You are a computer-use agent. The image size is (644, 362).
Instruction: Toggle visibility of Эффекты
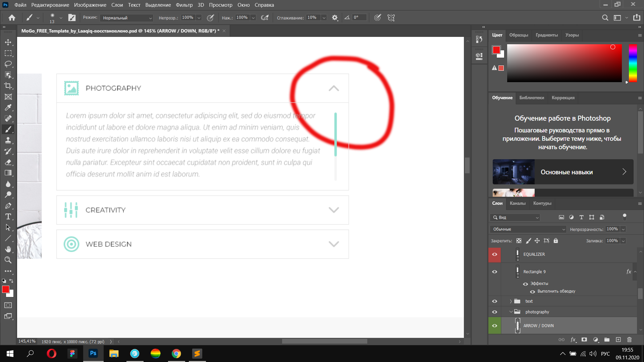click(525, 284)
